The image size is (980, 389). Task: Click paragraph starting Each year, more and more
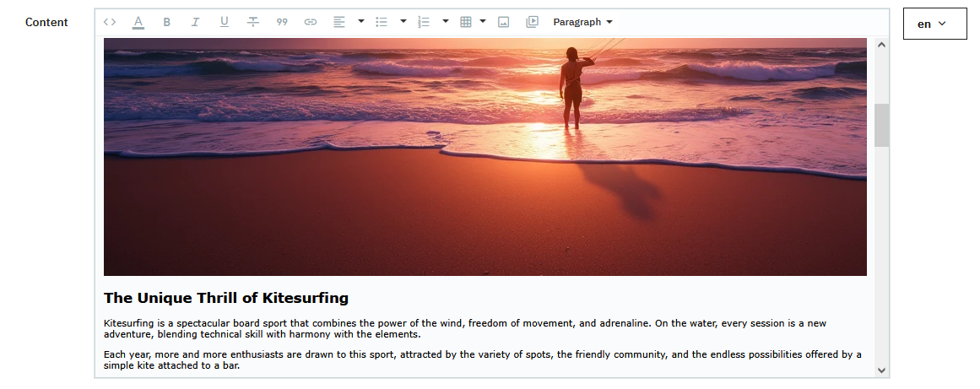point(483,359)
